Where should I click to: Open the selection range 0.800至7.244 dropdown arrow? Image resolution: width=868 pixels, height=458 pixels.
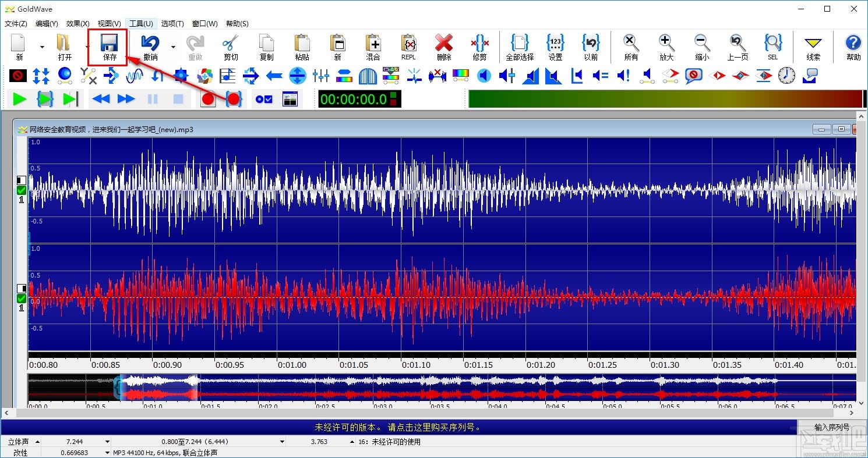pyautogui.click(x=282, y=442)
